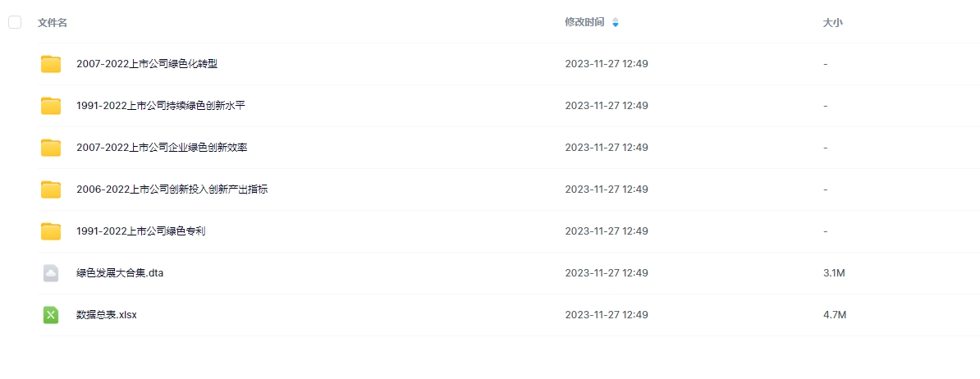Sort files by 修改时间 header label
The width and height of the screenshot is (980, 379).
584,23
